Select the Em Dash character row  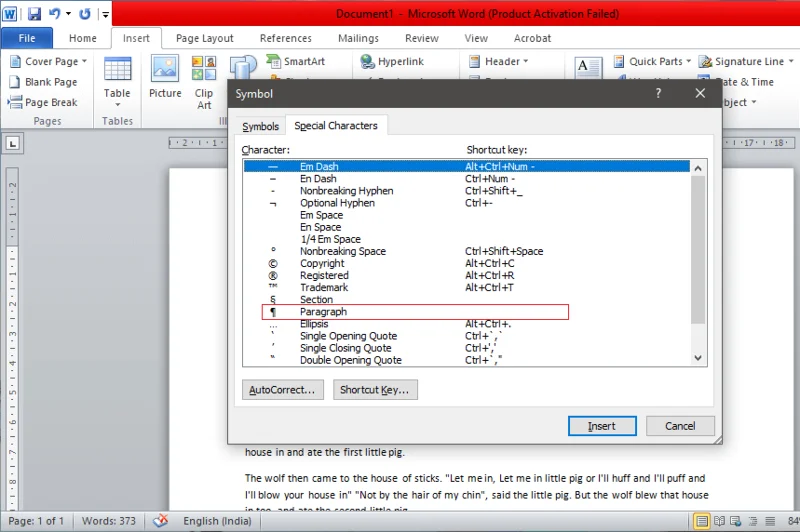(x=466, y=166)
